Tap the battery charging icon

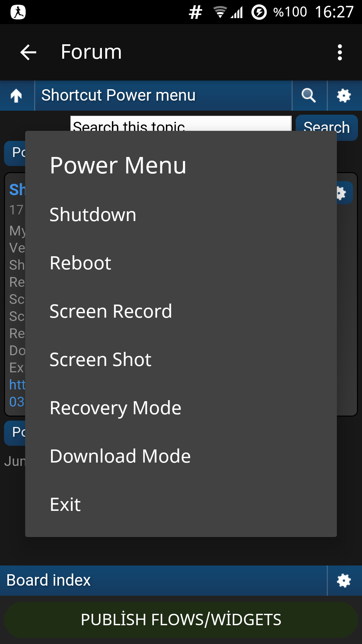point(259,12)
